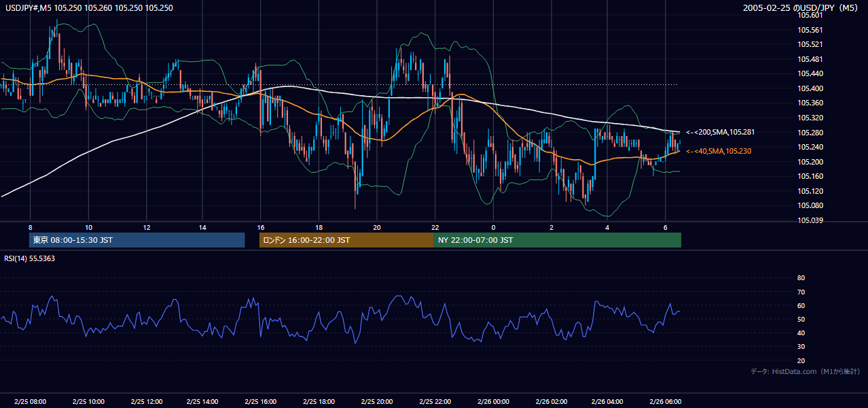Click price scale value 105.280
This screenshot has height=408, width=868.
[x=810, y=133]
